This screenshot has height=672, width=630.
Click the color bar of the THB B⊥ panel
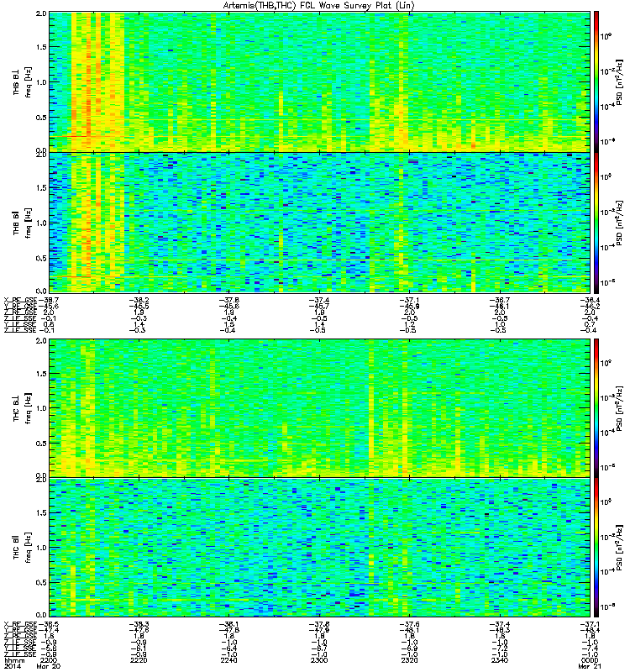(596, 81)
